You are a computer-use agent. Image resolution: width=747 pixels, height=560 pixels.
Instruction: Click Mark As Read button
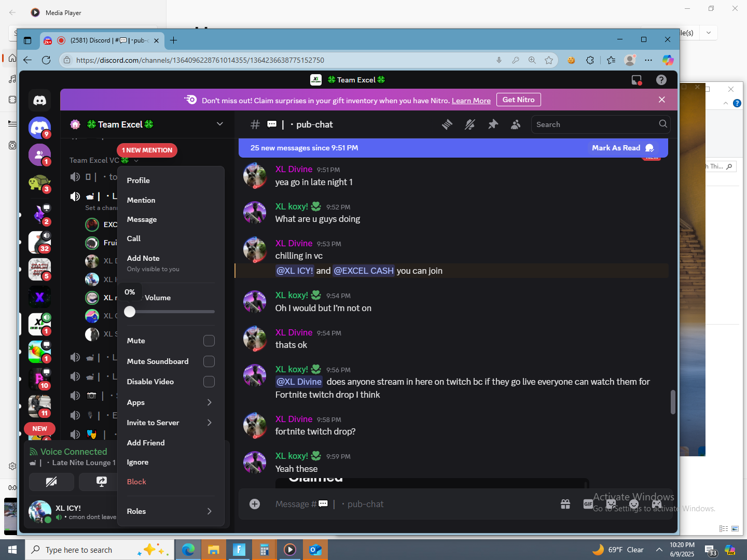coord(622,148)
